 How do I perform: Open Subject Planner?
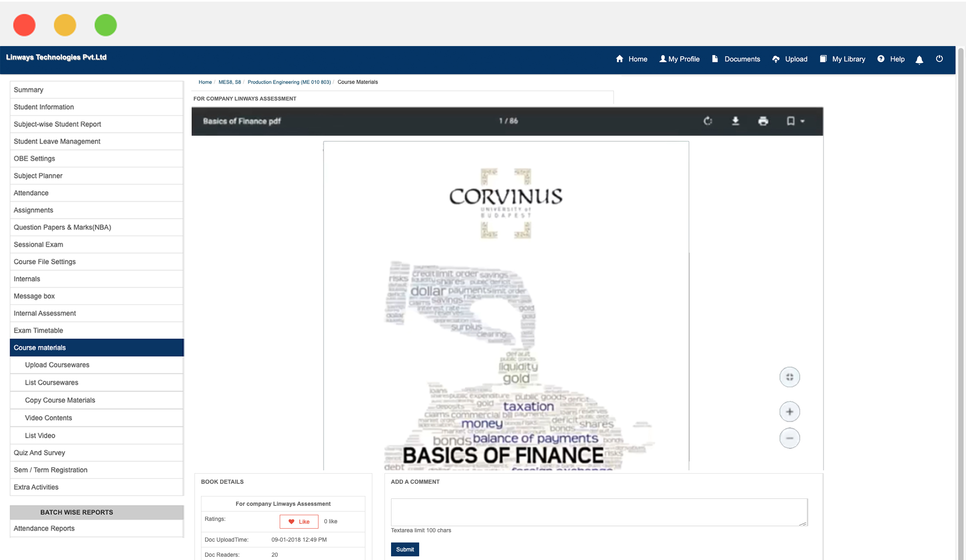coord(97,176)
